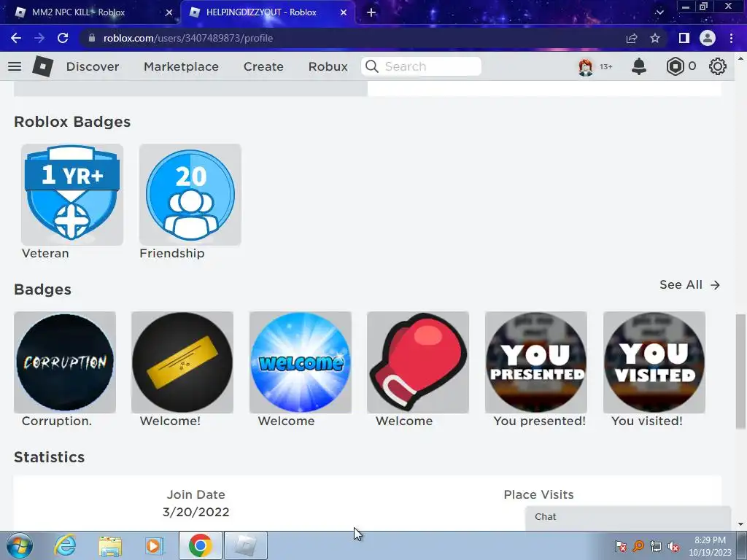Screen dimensions: 747x560
Task: Open the You Presented badge thumbnail
Action: 536,362
